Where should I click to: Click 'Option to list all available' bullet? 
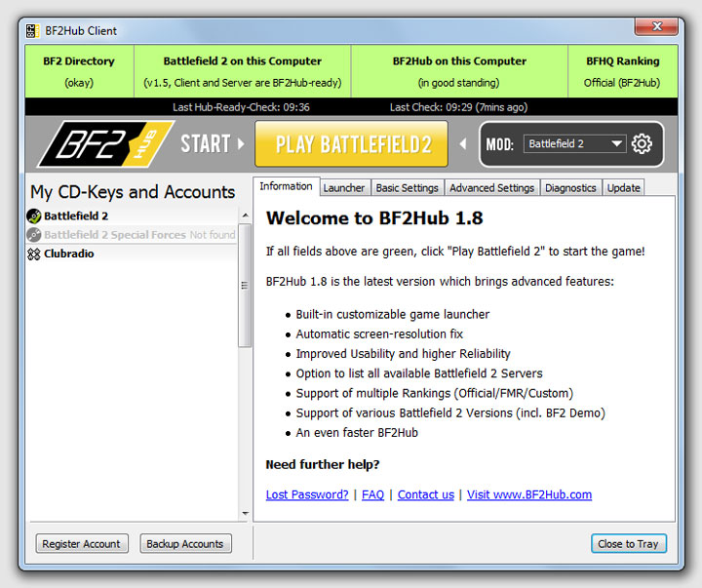(x=419, y=373)
